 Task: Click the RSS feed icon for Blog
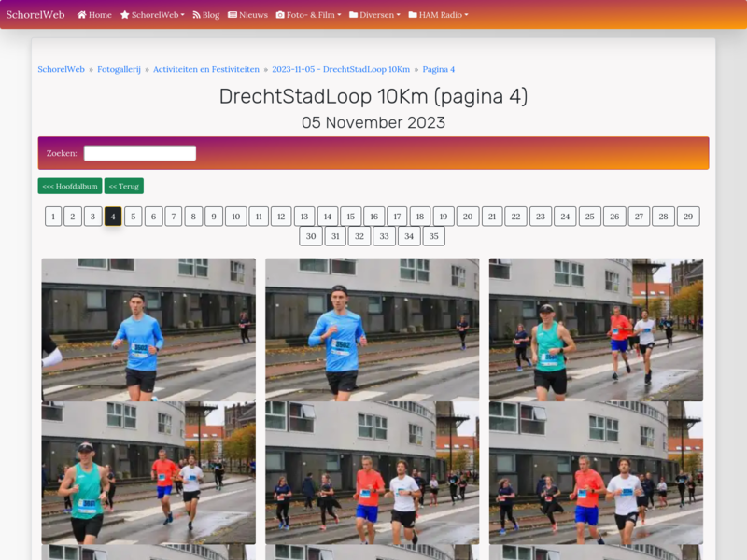(x=196, y=15)
